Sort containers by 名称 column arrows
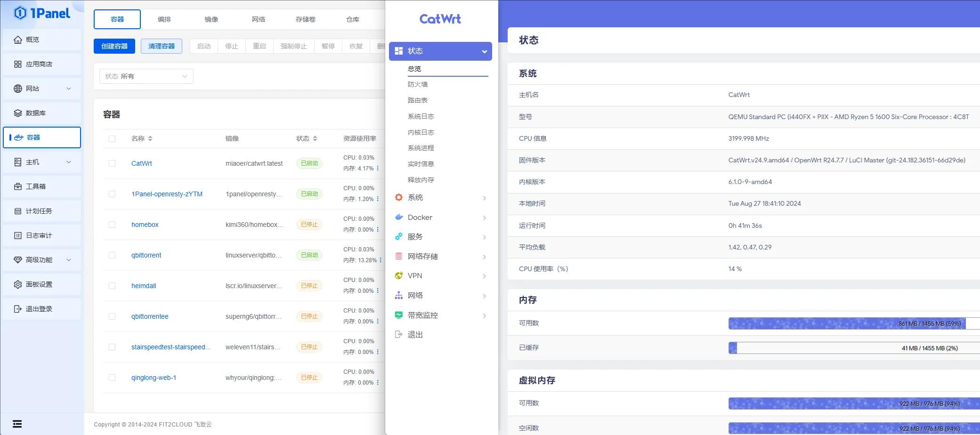 pos(150,138)
